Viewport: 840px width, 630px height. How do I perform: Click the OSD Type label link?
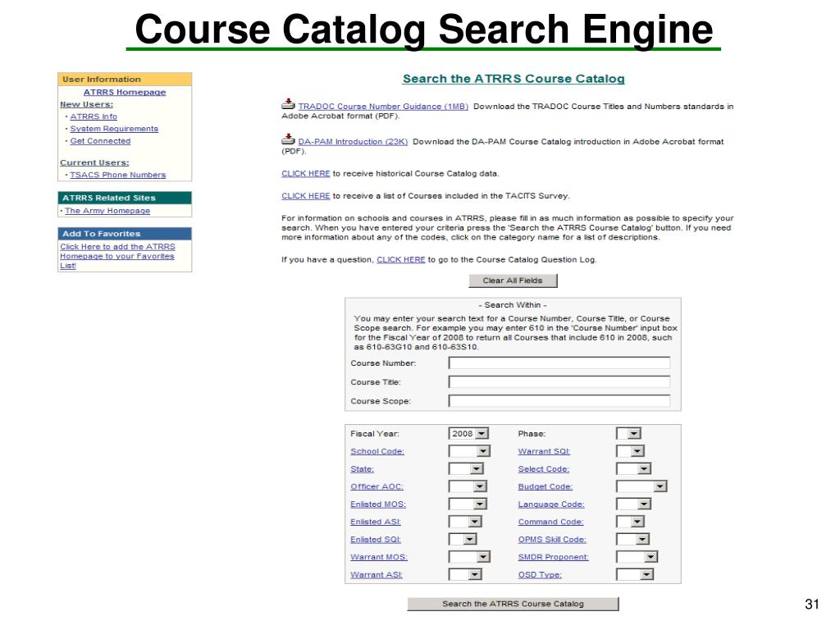(540, 575)
